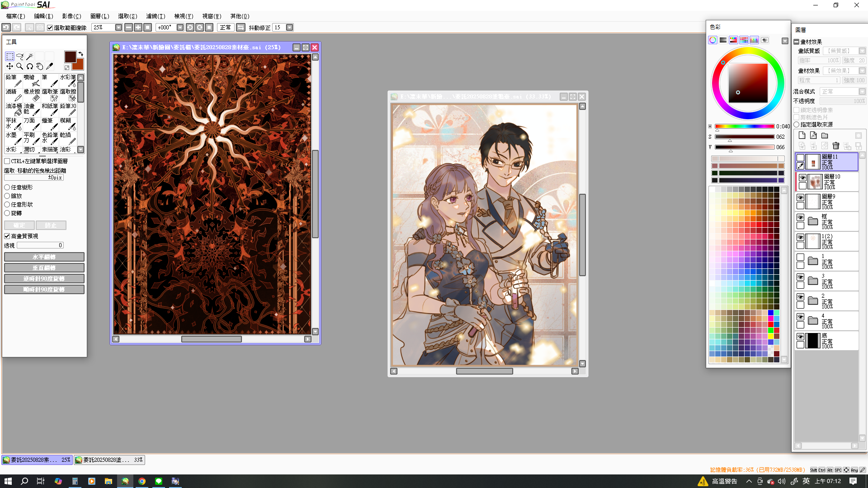The width and height of the screenshot is (868, 488).
Task: Choose the 噴槍 airbrush tool
Action: (x=32, y=80)
